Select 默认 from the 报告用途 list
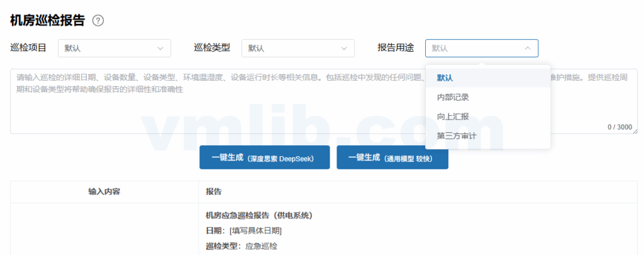Screen dimensions: 644x255 [445, 77]
